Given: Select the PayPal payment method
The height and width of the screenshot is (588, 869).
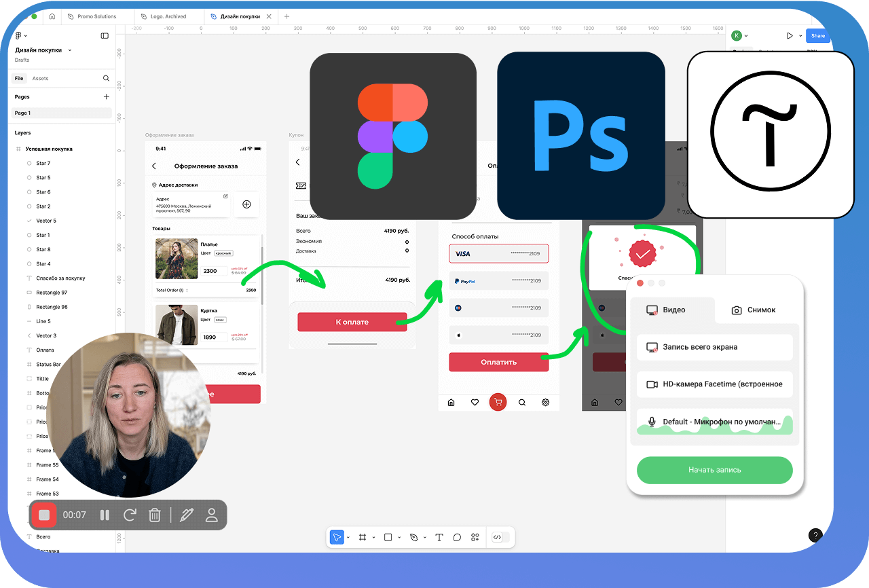Looking at the screenshot, I should pyautogui.click(x=499, y=280).
